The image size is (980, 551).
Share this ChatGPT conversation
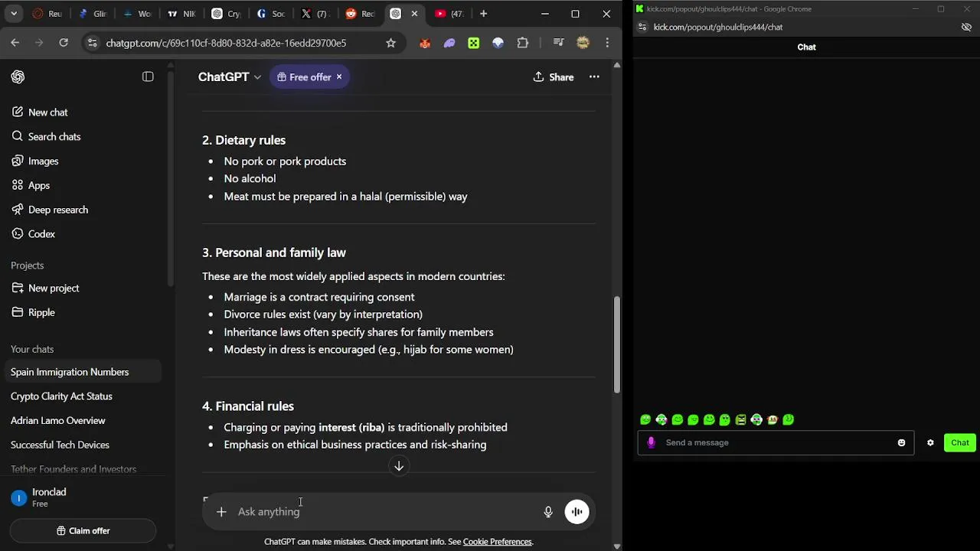[554, 77]
